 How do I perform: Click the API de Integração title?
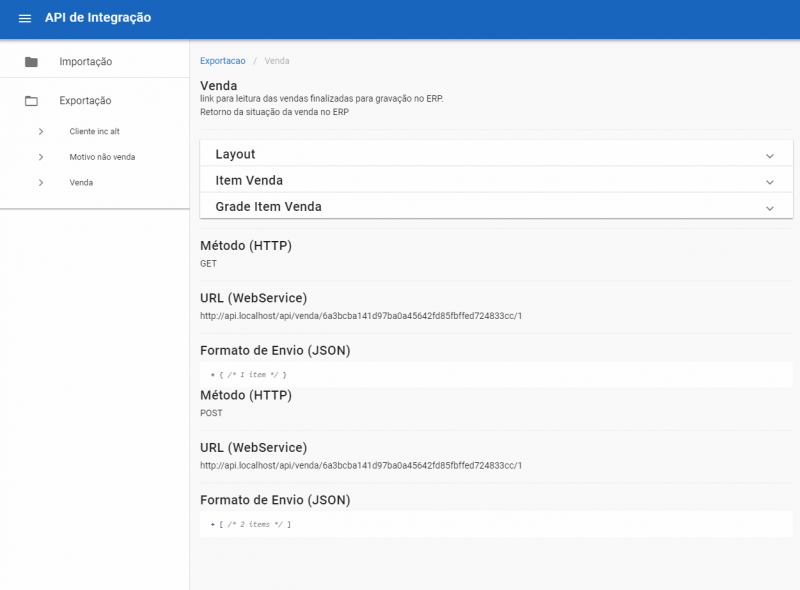coord(98,18)
